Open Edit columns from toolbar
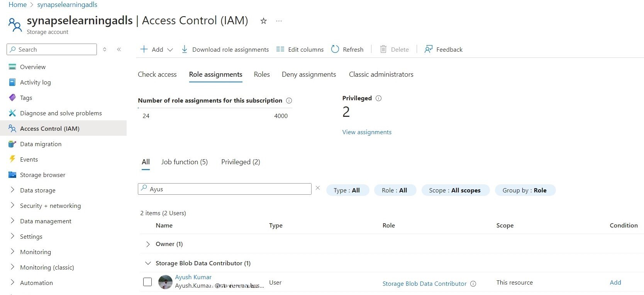 pos(300,49)
